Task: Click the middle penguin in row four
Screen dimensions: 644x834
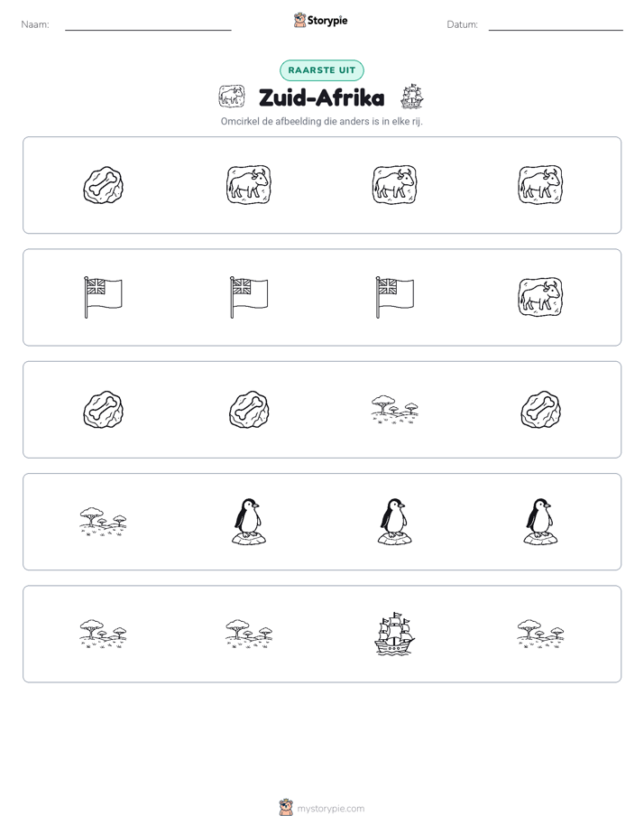Action: (394, 522)
